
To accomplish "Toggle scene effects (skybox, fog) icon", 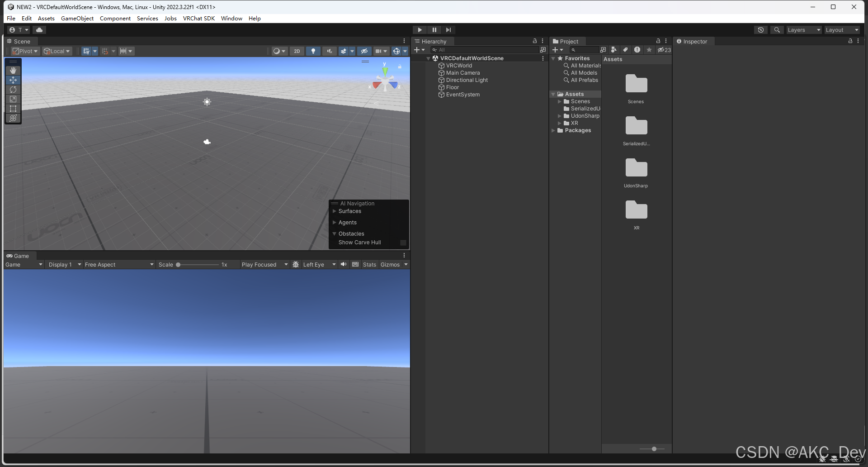I will tap(344, 51).
